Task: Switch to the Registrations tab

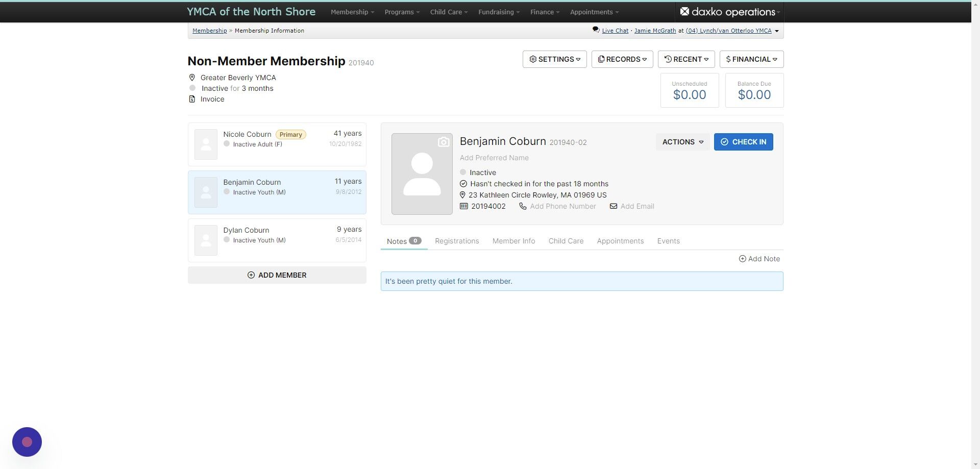Action: pos(457,241)
